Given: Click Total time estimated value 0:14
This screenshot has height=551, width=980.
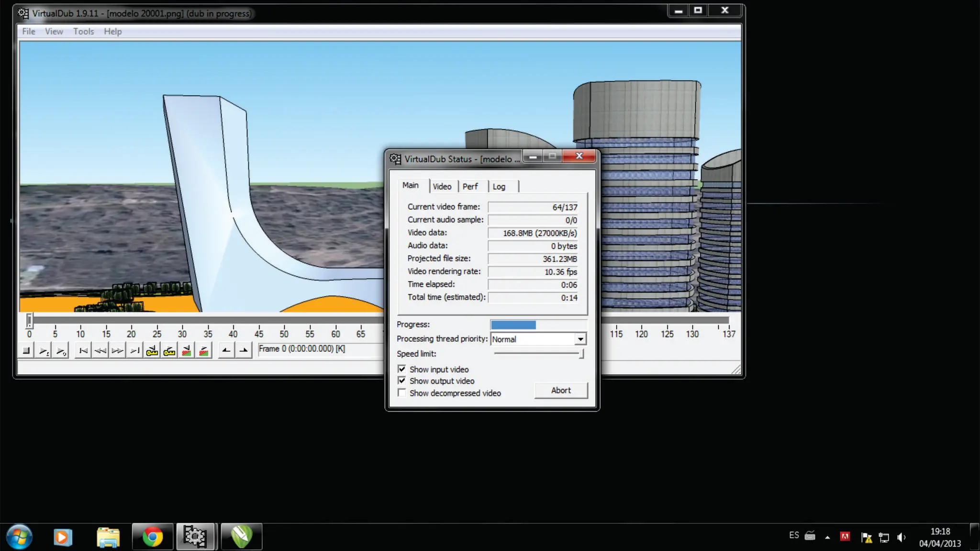Looking at the screenshot, I should 569,298.
